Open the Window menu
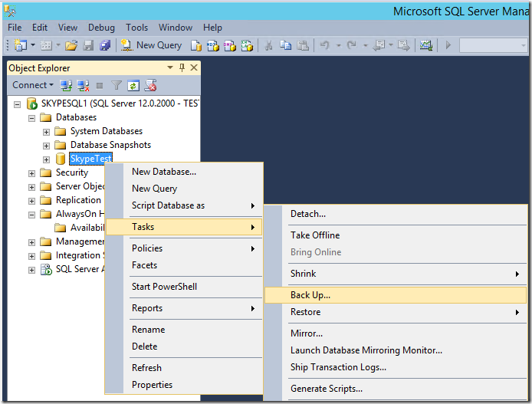 click(176, 28)
